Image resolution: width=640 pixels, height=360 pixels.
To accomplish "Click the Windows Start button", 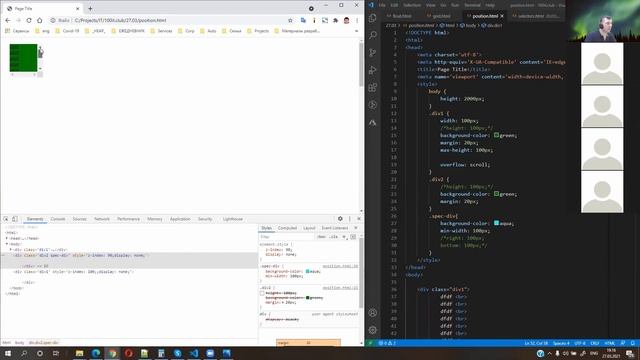I will pyautogui.click(x=8, y=353).
